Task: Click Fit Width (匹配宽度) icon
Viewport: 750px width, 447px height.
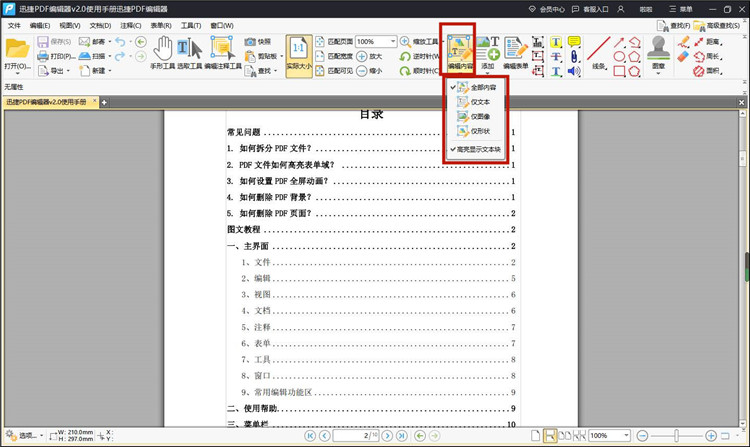Action: (320, 56)
